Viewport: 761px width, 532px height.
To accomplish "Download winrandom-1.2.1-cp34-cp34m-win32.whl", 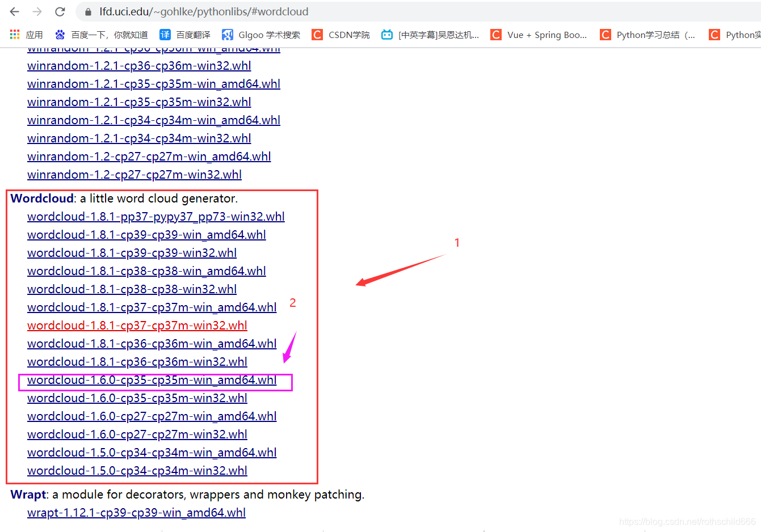I will point(139,138).
